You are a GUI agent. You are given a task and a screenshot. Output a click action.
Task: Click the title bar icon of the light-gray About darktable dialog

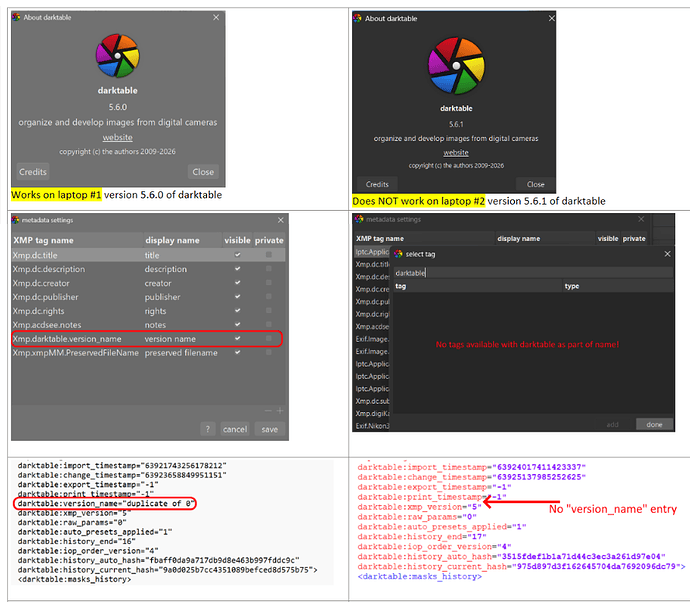click(16, 17)
